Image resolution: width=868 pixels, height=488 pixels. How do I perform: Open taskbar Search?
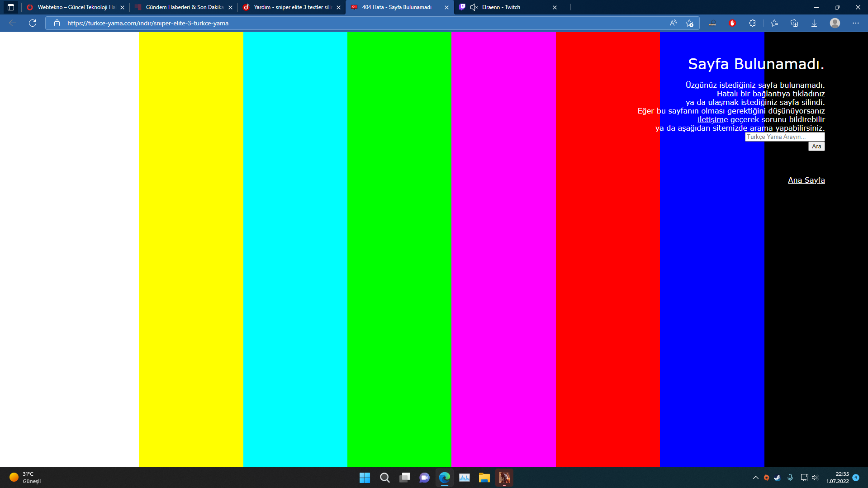tap(384, 478)
